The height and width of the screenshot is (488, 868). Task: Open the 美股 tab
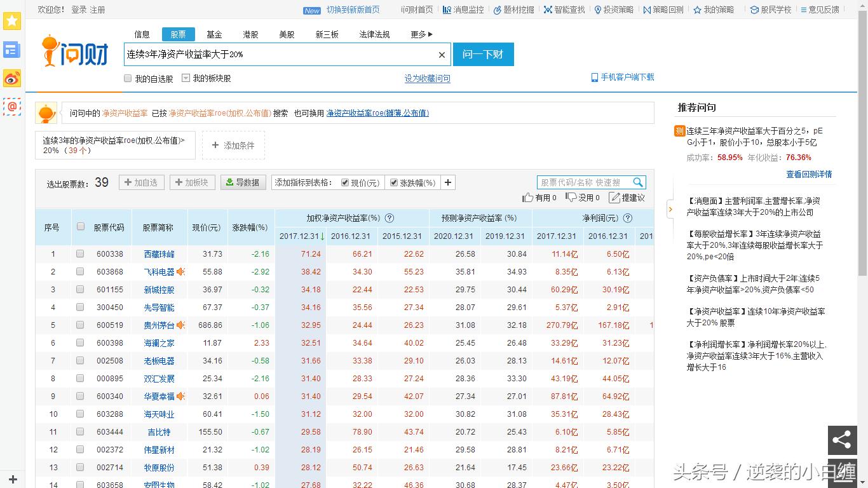(x=287, y=34)
